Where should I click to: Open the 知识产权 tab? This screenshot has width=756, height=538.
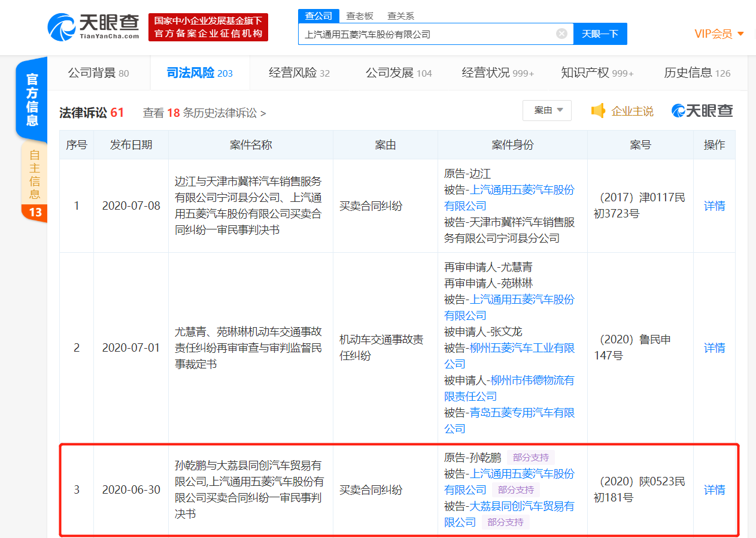point(597,73)
